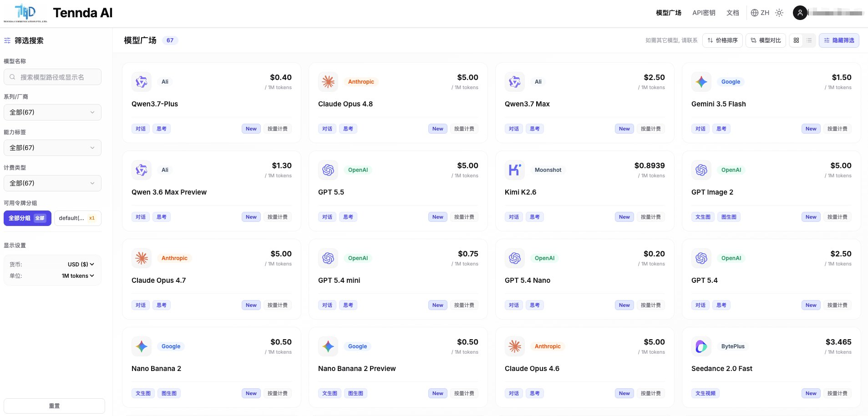868x416 pixels.
Task: Switch to grid card view
Action: tap(796, 40)
